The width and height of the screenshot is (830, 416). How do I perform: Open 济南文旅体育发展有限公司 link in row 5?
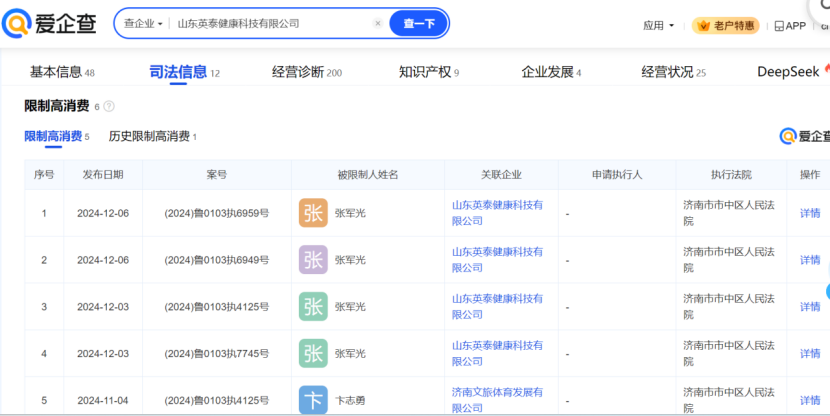(497, 400)
